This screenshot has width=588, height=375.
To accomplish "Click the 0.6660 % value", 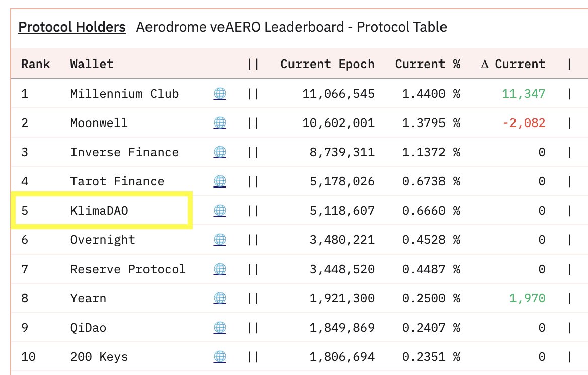I will pyautogui.click(x=431, y=211).
